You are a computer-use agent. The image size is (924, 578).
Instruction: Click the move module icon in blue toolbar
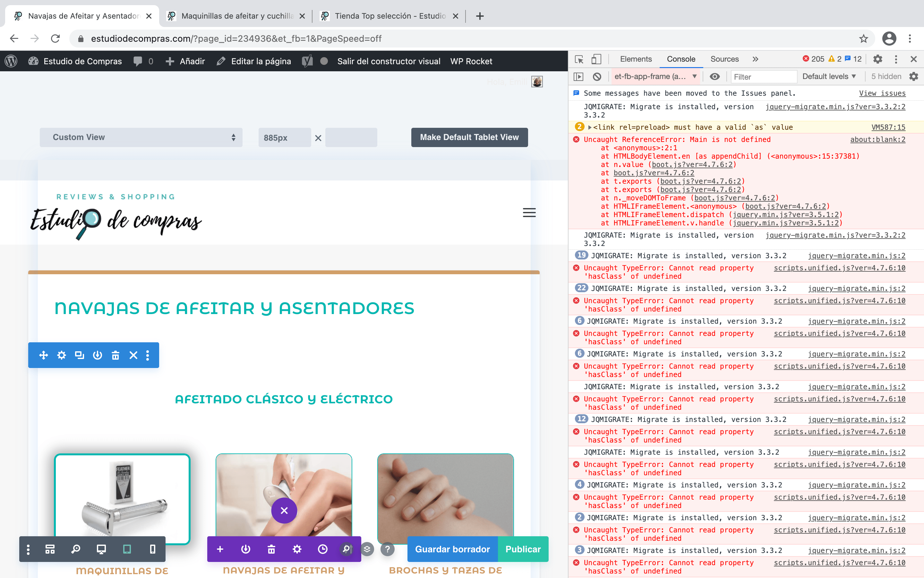point(44,355)
